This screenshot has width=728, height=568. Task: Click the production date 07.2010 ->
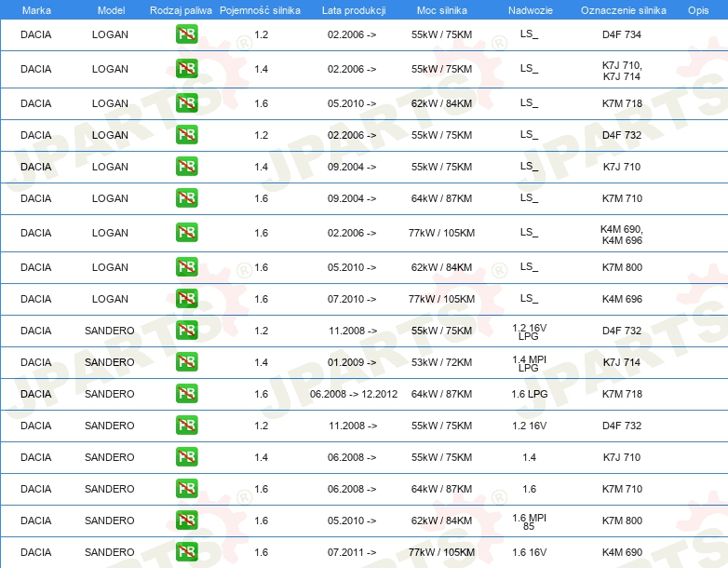click(352, 299)
